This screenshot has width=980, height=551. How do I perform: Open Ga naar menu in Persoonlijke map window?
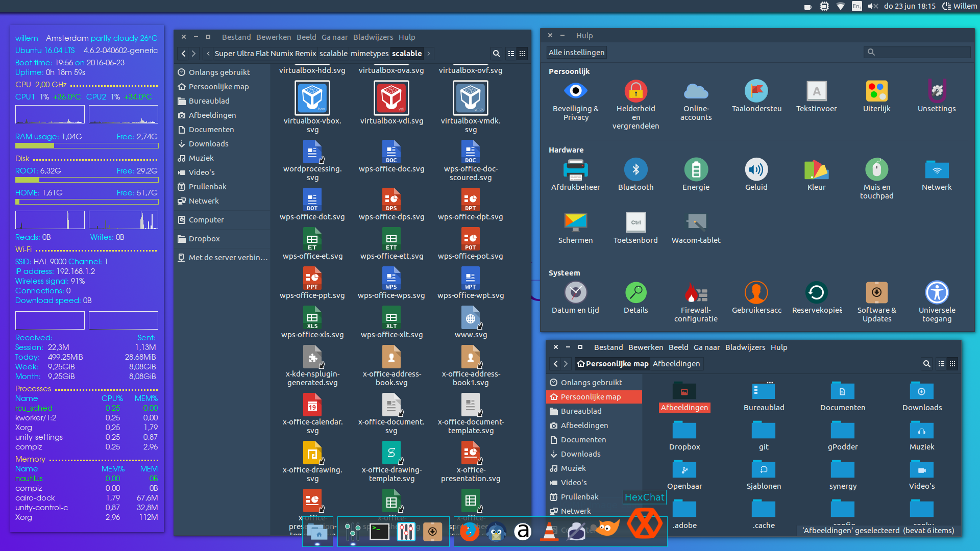[x=706, y=347]
